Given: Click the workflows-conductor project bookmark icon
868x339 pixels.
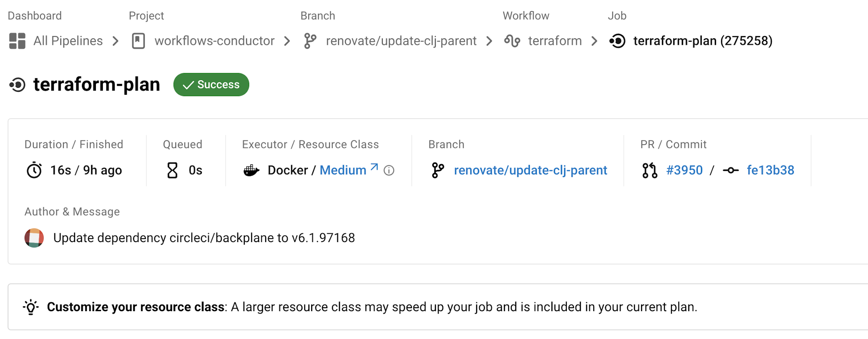Looking at the screenshot, I should 138,41.
